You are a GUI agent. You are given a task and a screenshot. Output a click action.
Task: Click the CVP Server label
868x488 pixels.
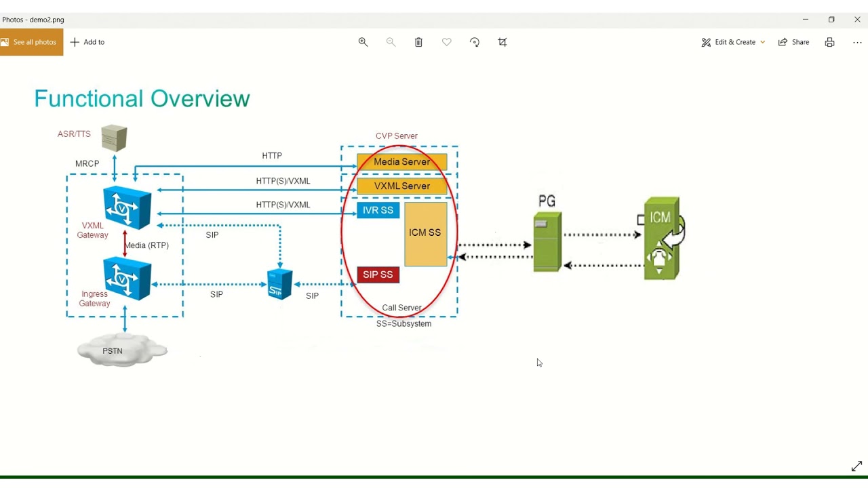pyautogui.click(x=397, y=136)
